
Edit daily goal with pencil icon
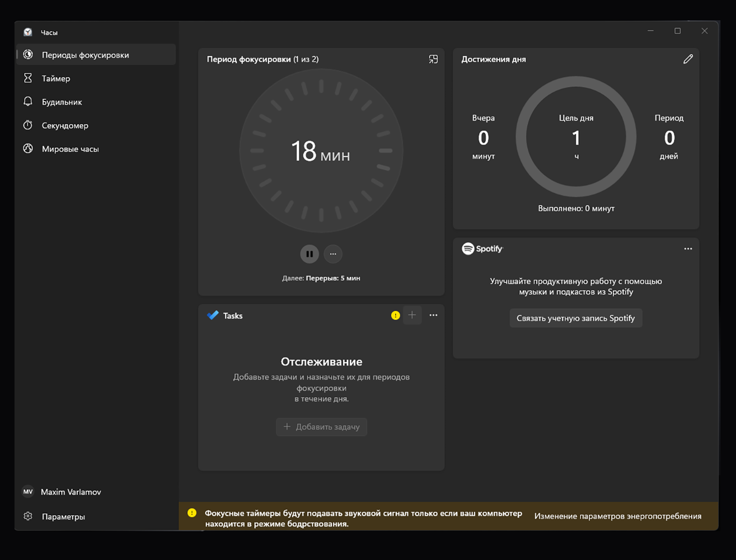688,59
